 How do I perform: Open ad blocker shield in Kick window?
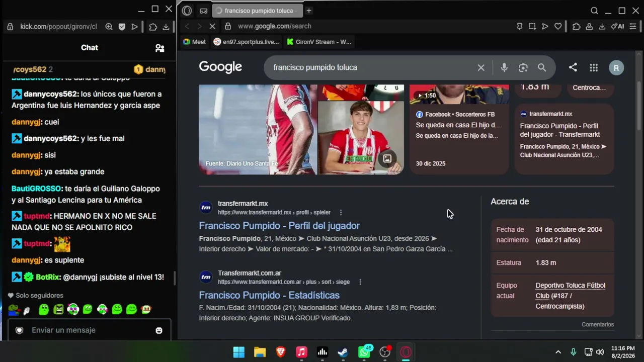click(122, 27)
